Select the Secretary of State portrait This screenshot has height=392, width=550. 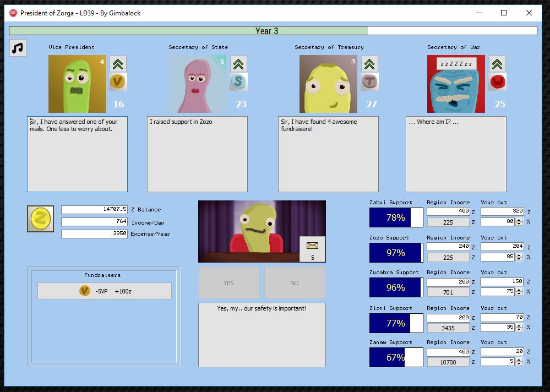tap(198, 84)
